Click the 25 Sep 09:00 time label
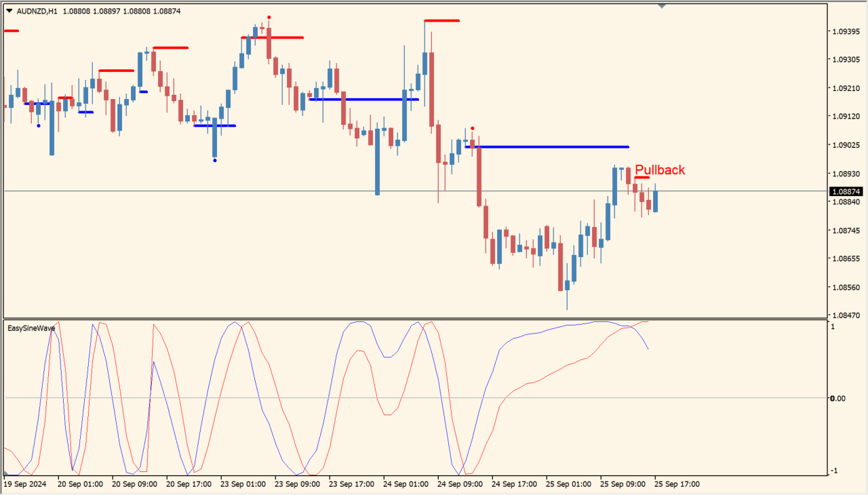 pyautogui.click(x=623, y=484)
